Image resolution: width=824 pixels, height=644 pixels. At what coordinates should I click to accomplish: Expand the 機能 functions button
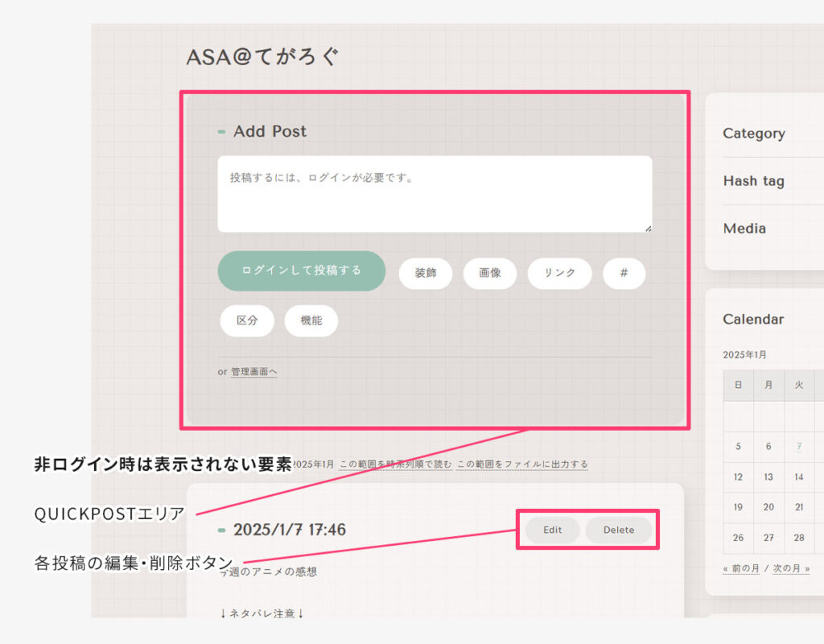point(311,320)
